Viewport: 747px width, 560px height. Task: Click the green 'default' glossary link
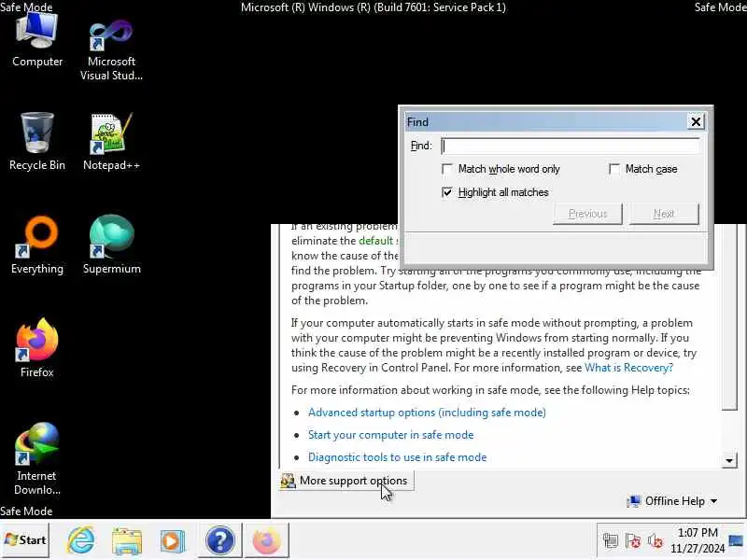tap(376, 241)
